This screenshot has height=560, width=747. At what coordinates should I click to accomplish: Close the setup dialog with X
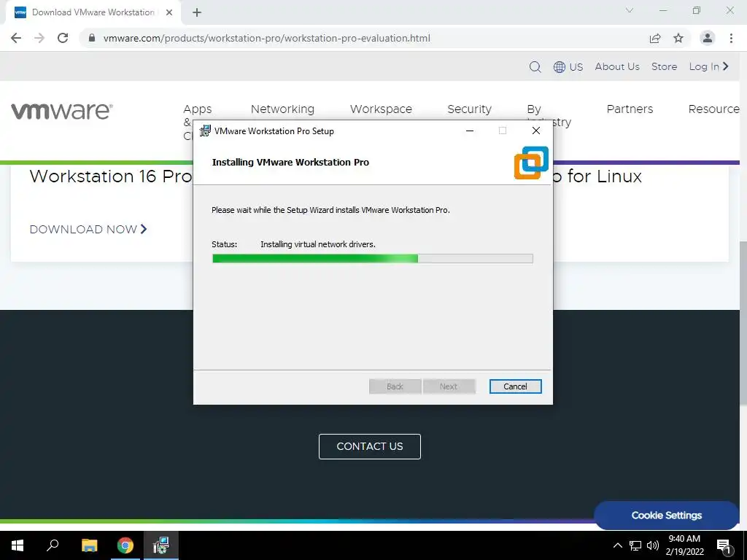(536, 131)
